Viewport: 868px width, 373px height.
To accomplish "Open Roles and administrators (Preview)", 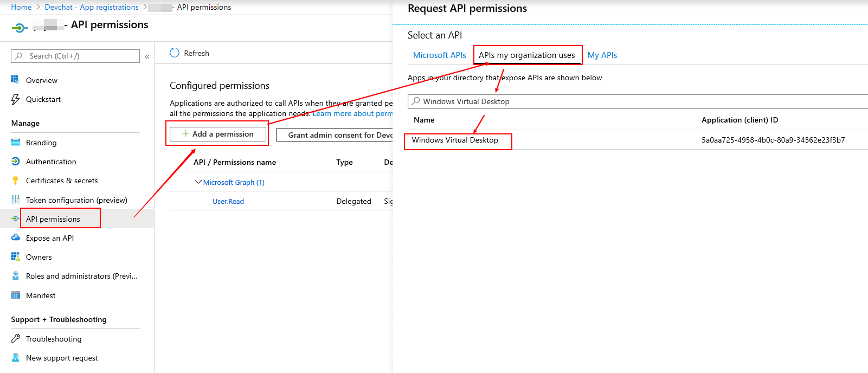I will (x=81, y=276).
